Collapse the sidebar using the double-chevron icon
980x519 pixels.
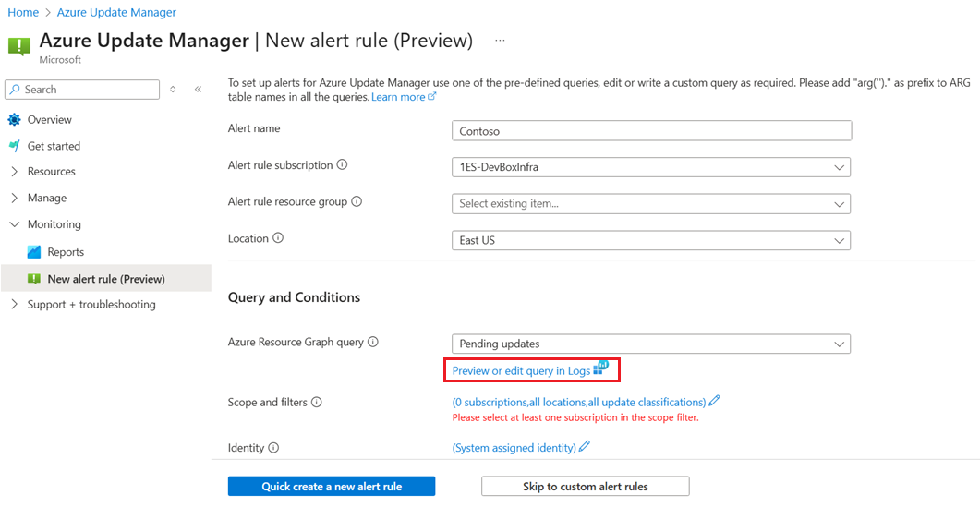point(198,90)
